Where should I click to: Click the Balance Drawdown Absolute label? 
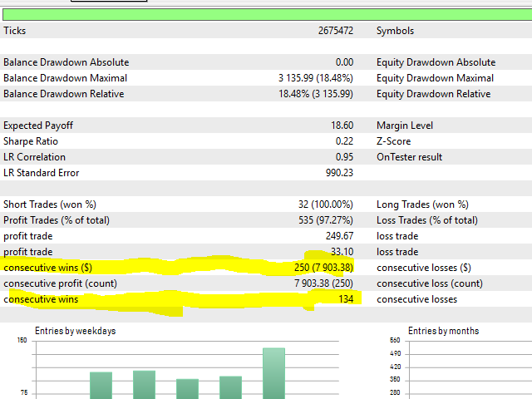coord(66,62)
